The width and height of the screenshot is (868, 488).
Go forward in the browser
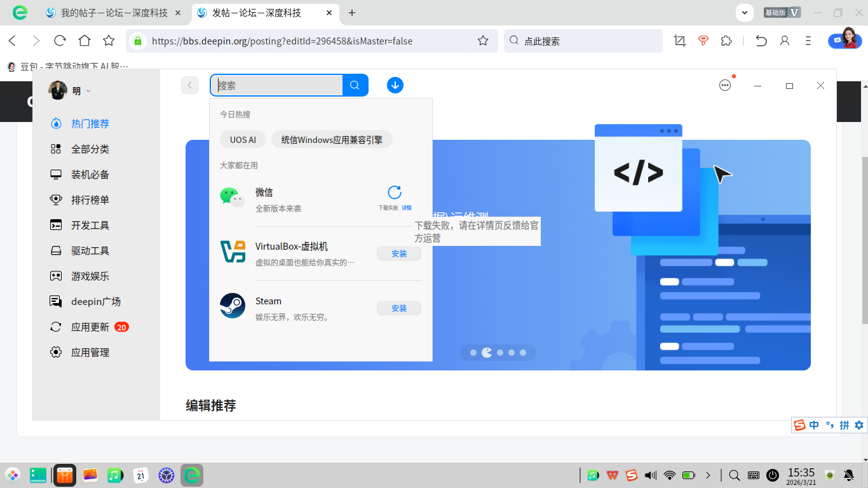(x=36, y=41)
